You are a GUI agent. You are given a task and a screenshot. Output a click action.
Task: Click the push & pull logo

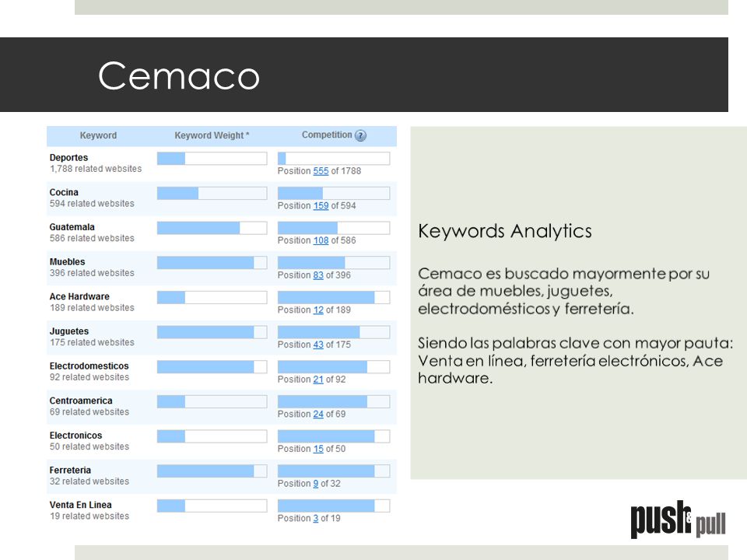click(x=678, y=520)
